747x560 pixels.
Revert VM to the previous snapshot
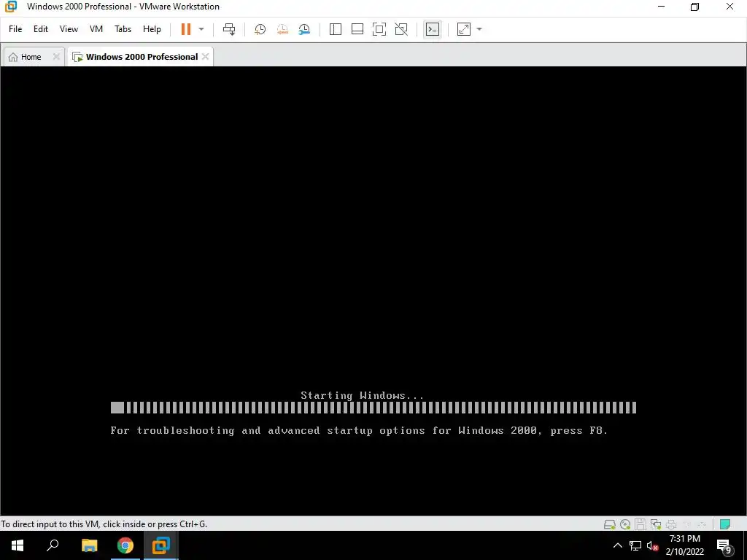click(x=282, y=29)
